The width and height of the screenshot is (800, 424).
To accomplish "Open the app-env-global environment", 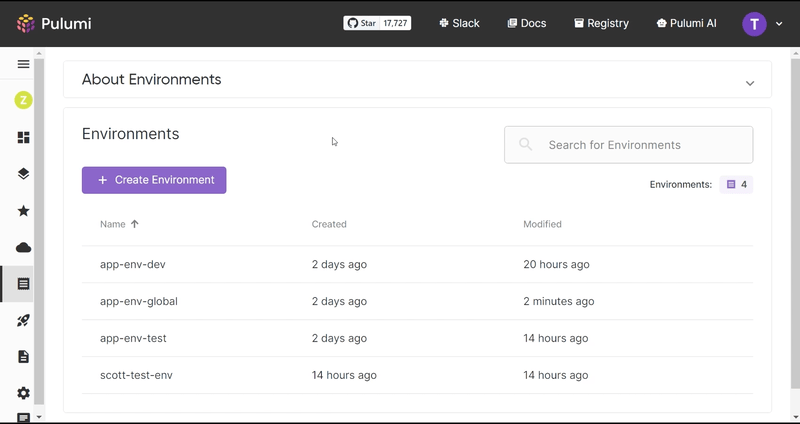I will 139,302.
